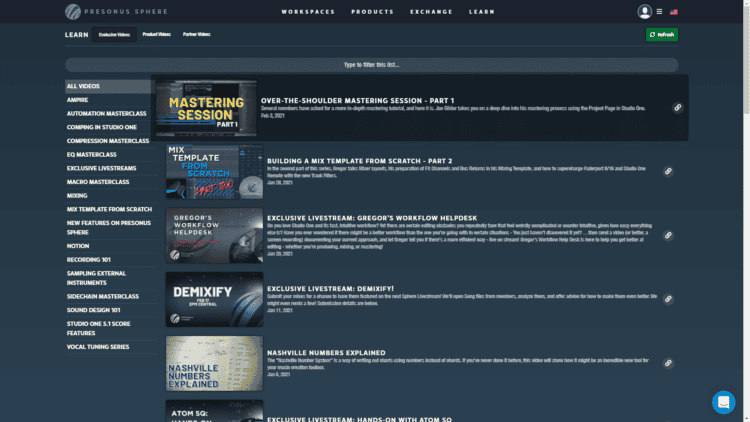Click the filter list input field
The width and height of the screenshot is (750, 422).
click(372, 65)
